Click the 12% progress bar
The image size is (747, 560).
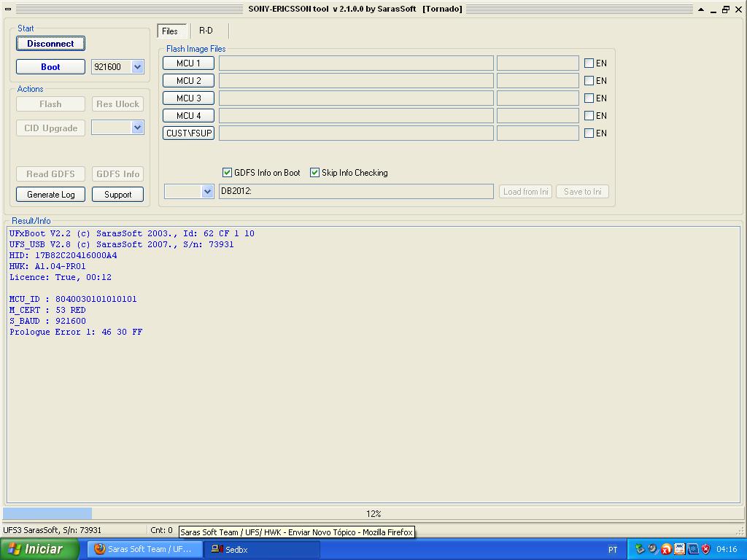point(373,513)
